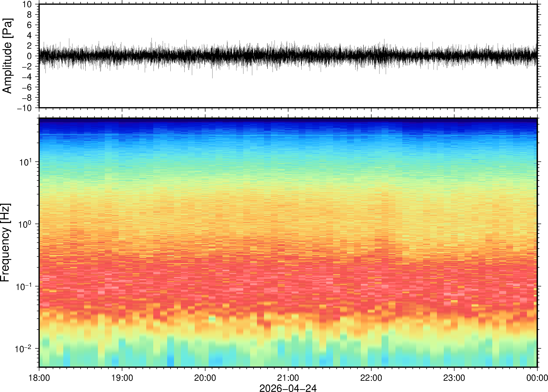The height and width of the screenshot is (392, 548).
Task: Click the 20:00 time axis label
Action: [205, 378]
